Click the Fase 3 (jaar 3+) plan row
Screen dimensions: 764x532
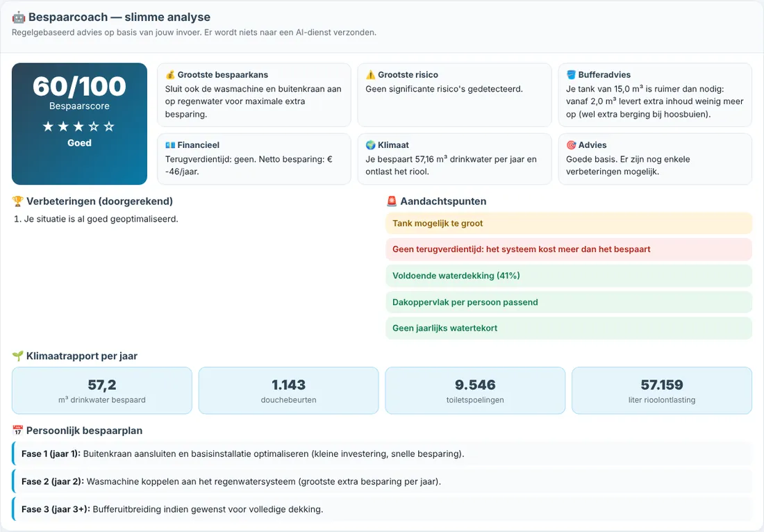pos(382,510)
